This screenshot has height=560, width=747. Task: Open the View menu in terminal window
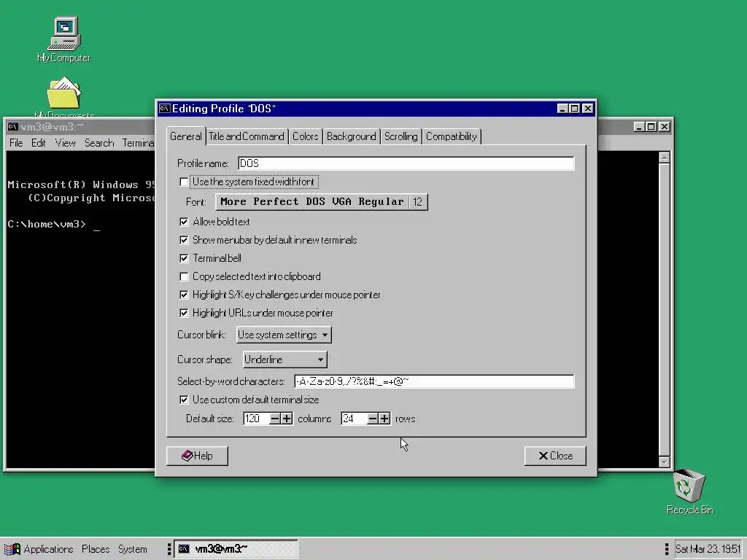65,143
